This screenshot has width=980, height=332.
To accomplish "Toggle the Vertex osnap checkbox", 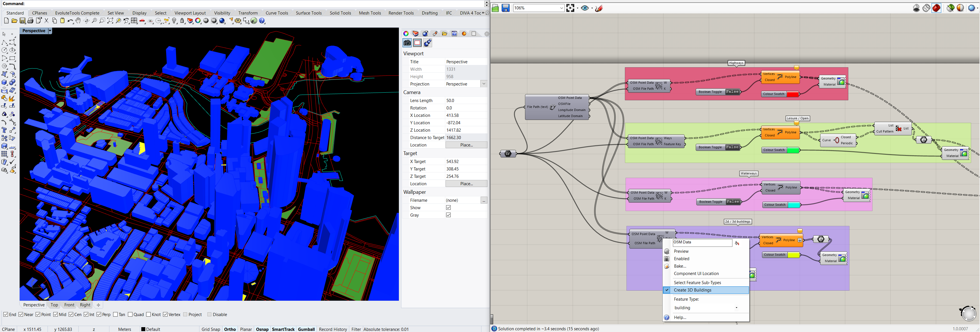I will coord(166,315).
